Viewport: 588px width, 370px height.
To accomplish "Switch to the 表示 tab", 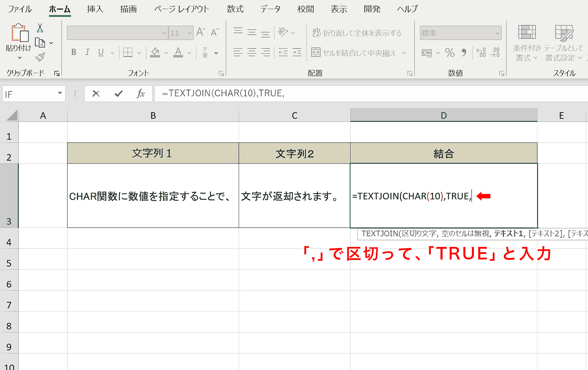I will coord(339,9).
